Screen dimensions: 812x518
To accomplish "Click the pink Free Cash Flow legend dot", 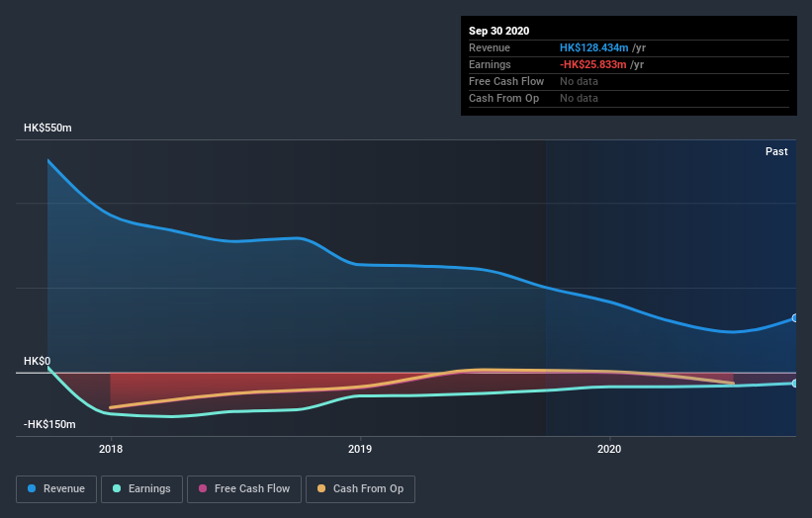I will (203, 488).
